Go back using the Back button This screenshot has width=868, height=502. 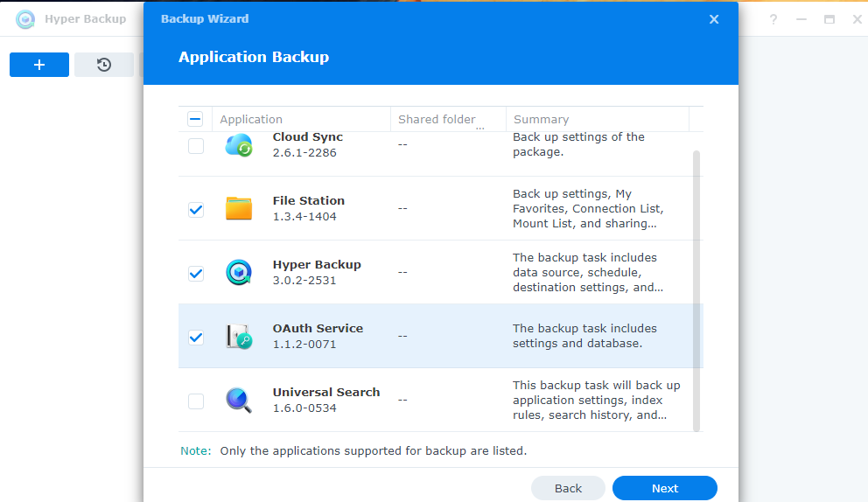pos(568,488)
